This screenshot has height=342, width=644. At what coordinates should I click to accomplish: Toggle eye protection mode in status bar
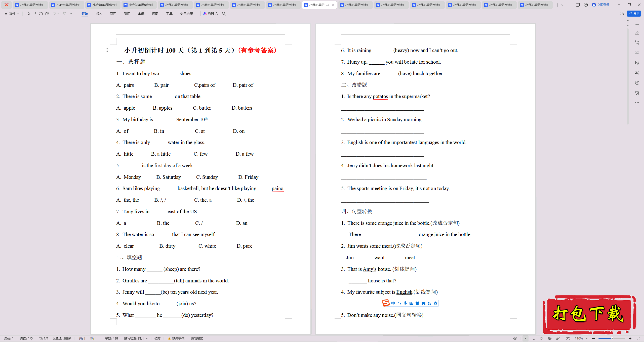pos(515,338)
